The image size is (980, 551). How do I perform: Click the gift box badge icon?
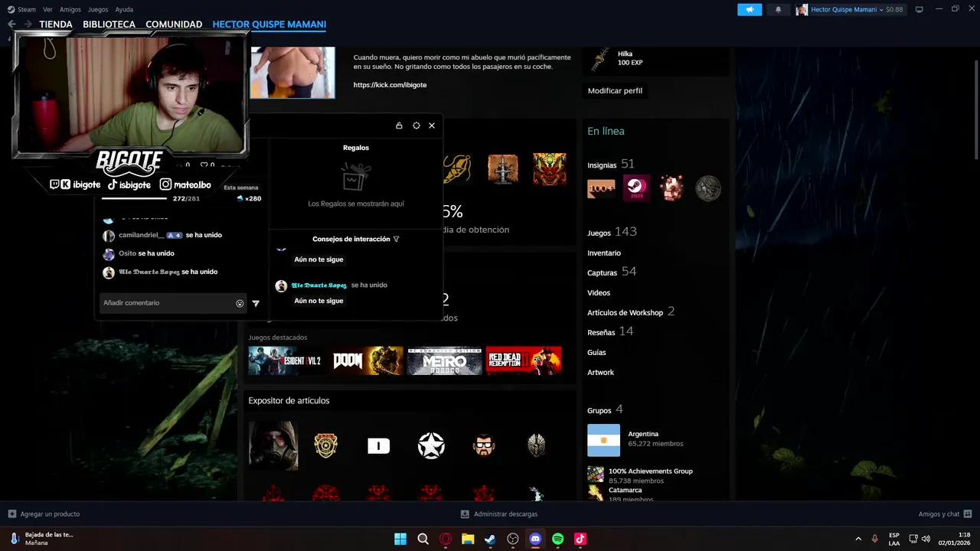(x=672, y=188)
